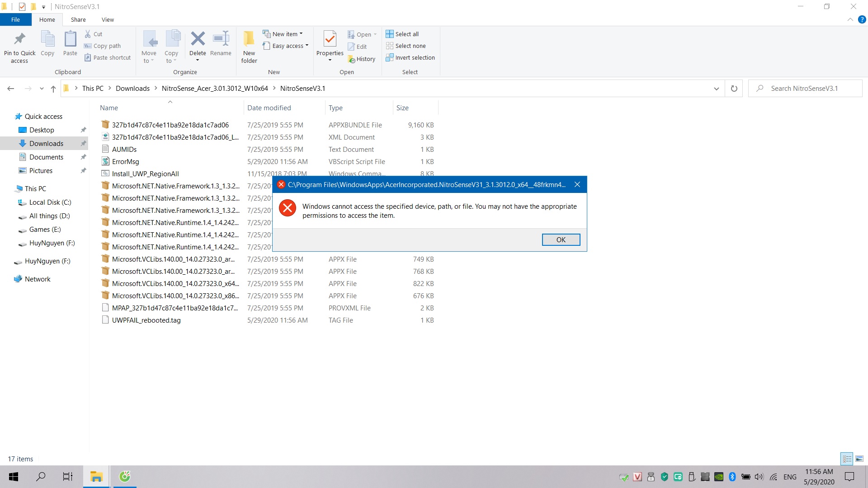This screenshot has height=488, width=868.
Task: Select Documents in navigation pane
Action: coord(46,157)
